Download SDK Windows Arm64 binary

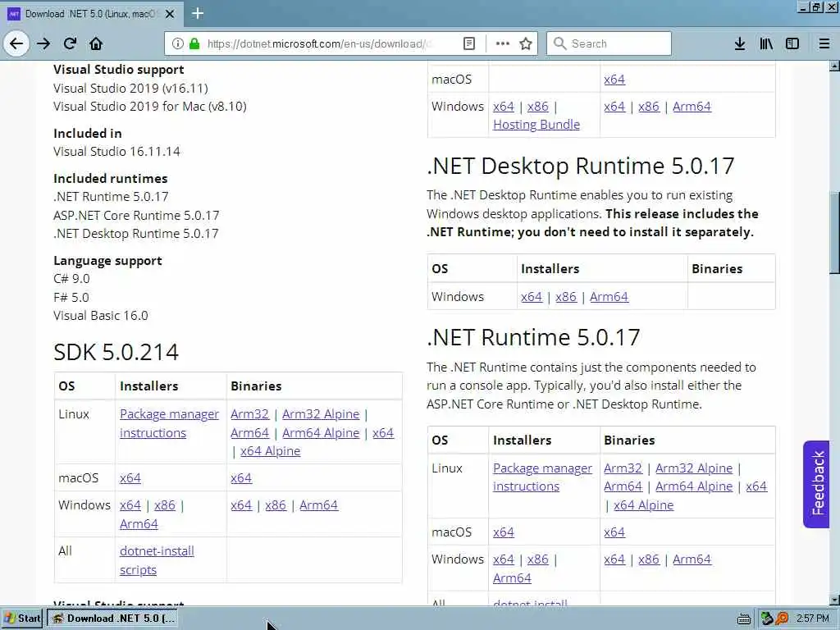[319, 505]
